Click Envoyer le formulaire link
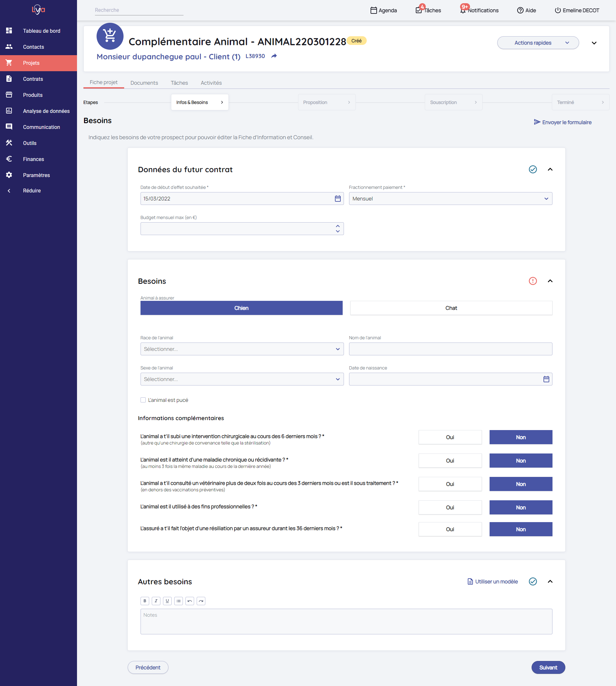 coord(562,122)
